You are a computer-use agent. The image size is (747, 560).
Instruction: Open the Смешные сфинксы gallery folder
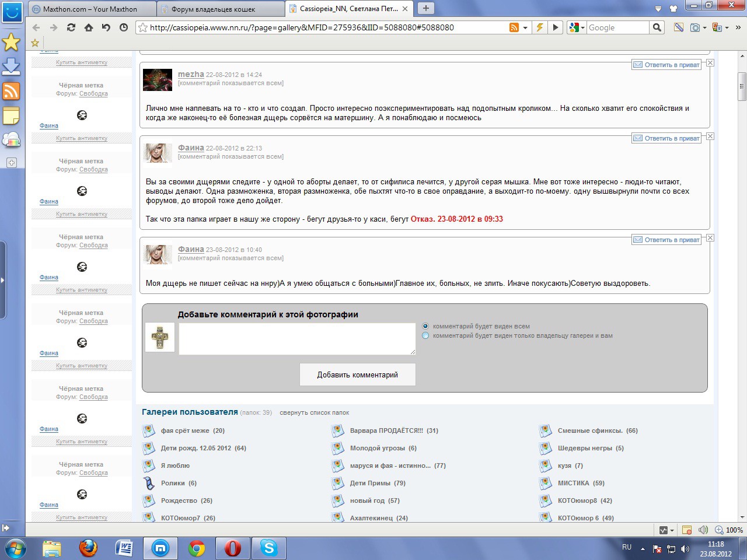[590, 430]
